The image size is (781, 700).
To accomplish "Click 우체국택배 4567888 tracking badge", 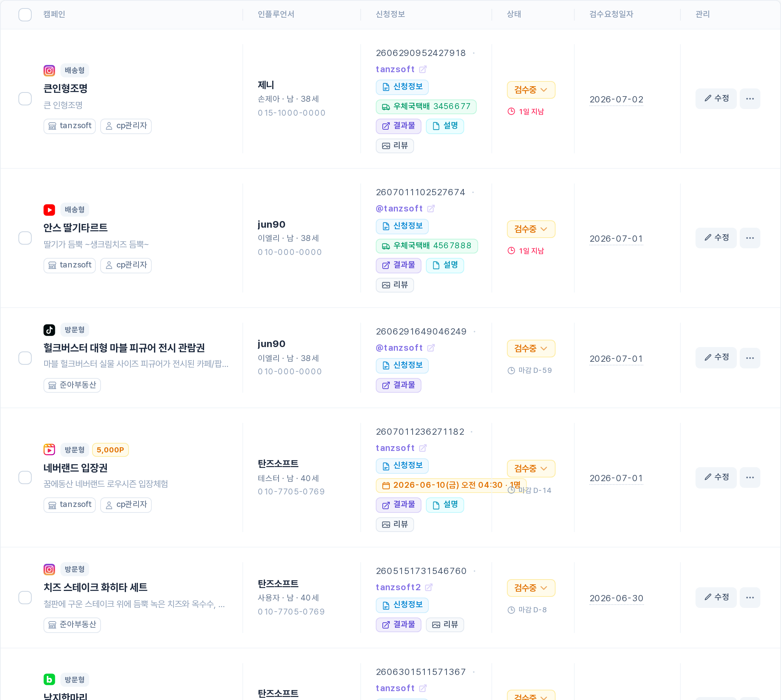I will [427, 246].
